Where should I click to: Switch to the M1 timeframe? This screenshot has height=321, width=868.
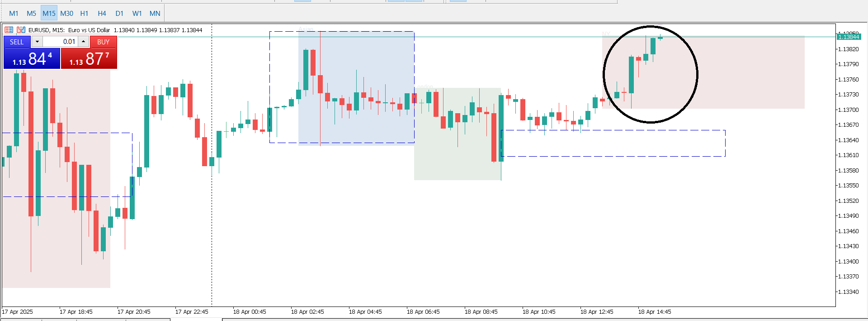pos(14,14)
